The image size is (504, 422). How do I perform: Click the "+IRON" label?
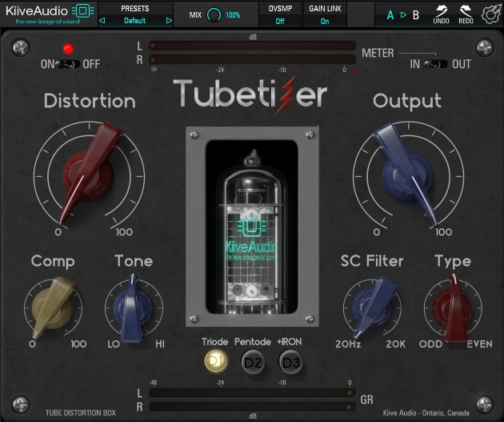pos(290,342)
